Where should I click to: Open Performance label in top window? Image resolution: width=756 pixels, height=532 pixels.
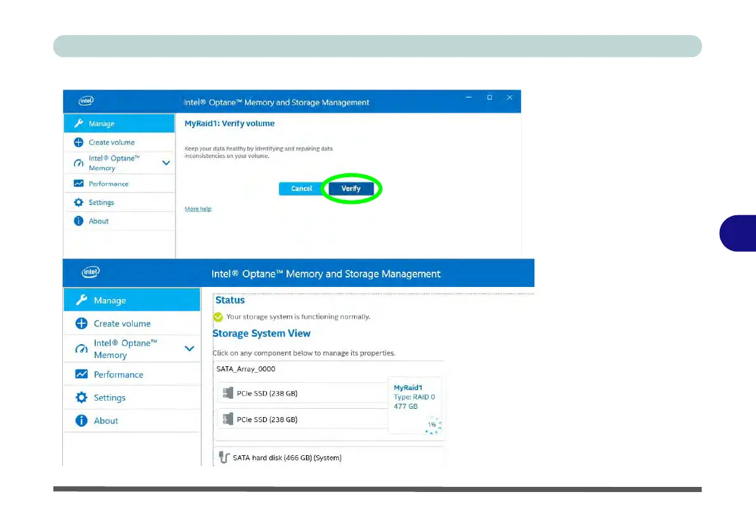(109, 183)
